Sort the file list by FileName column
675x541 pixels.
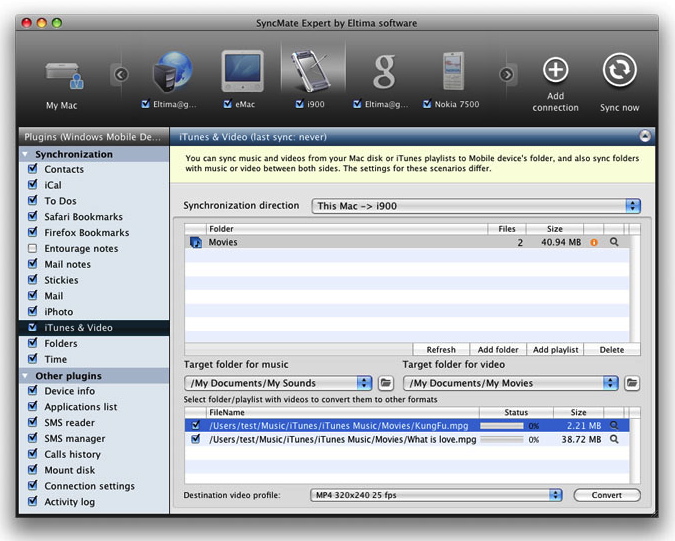343,412
